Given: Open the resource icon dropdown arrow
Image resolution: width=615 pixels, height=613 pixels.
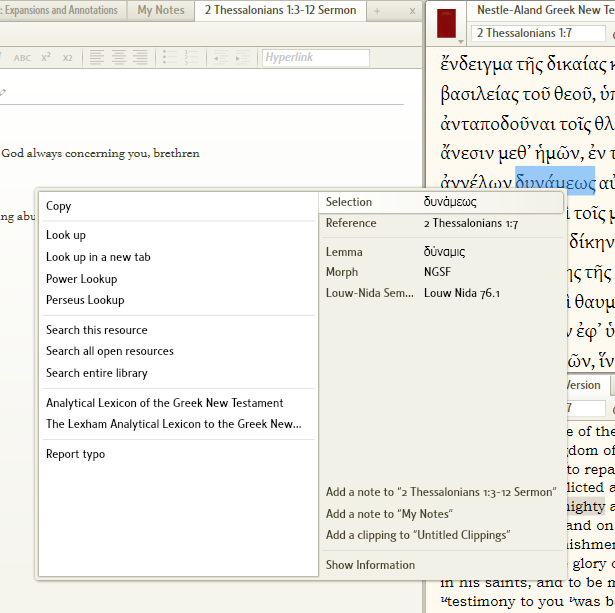Looking at the screenshot, I should pyautogui.click(x=461, y=41).
